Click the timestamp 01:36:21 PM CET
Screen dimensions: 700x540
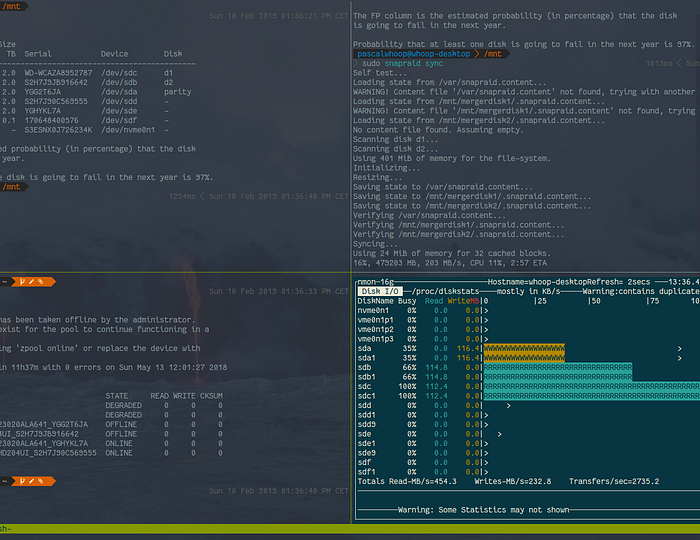click(279, 16)
